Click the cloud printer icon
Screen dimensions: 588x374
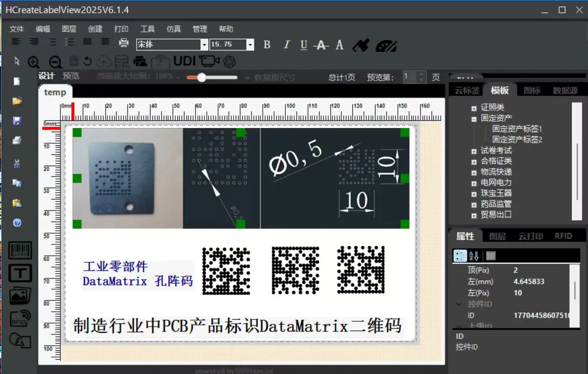click(140, 62)
